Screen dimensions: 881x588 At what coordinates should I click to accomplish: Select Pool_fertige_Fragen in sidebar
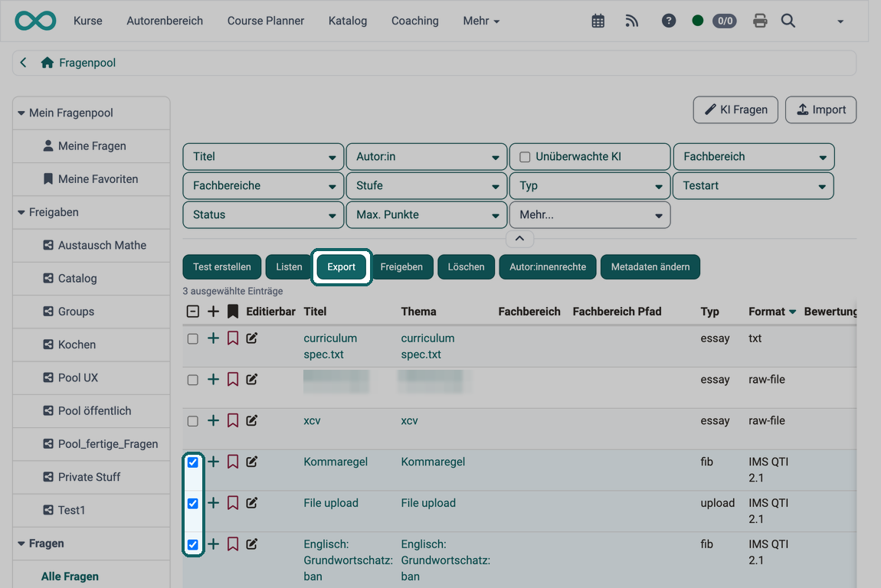91,444
